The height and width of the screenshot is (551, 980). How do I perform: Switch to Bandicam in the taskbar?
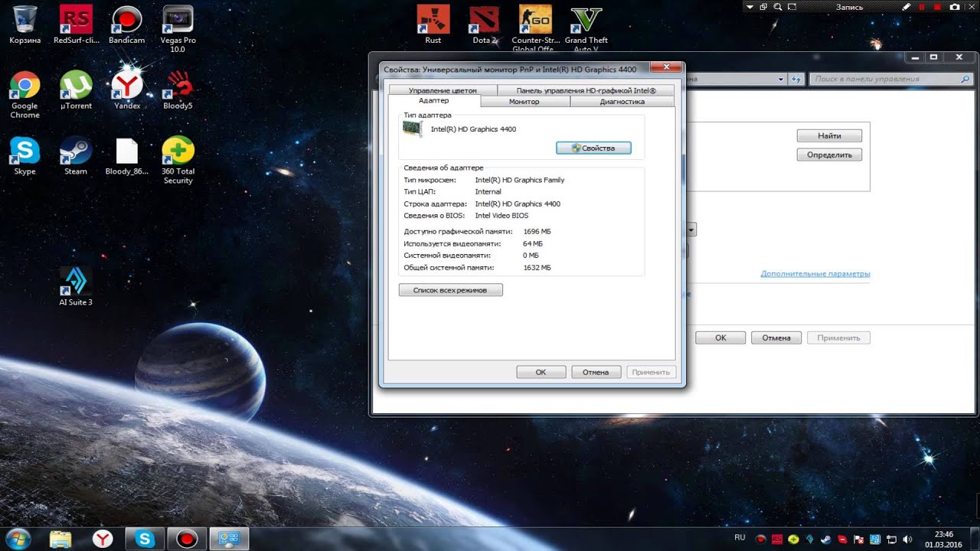click(x=187, y=539)
